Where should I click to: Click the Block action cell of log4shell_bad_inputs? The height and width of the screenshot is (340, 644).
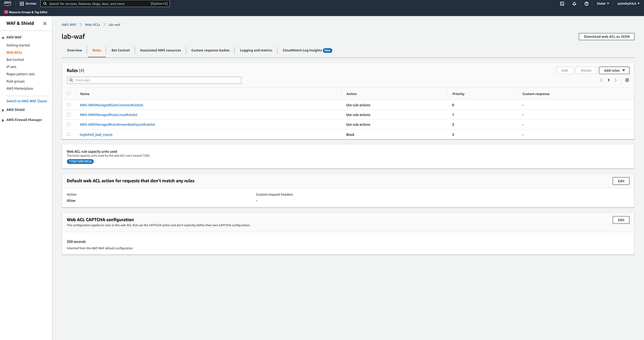(350, 135)
